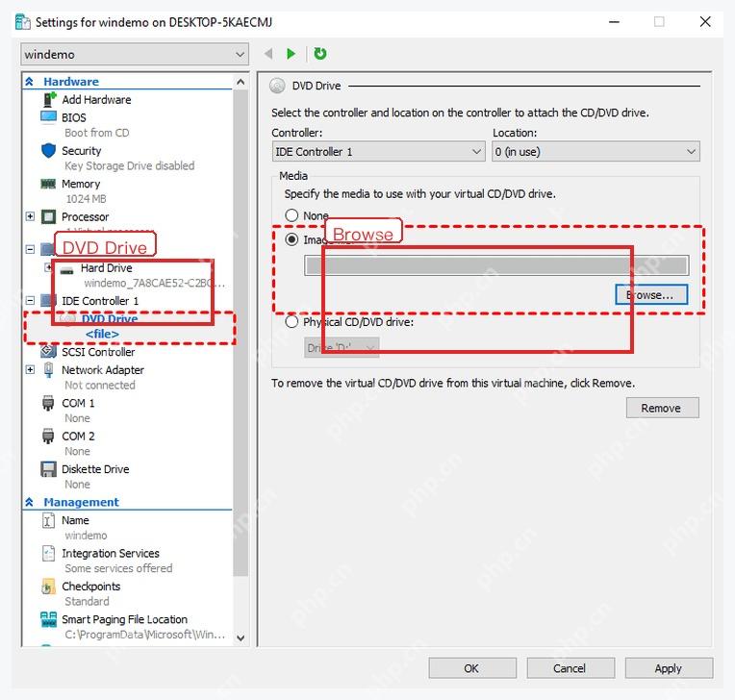
Task: Select the IDE Controller 1 icon
Action: point(48,300)
